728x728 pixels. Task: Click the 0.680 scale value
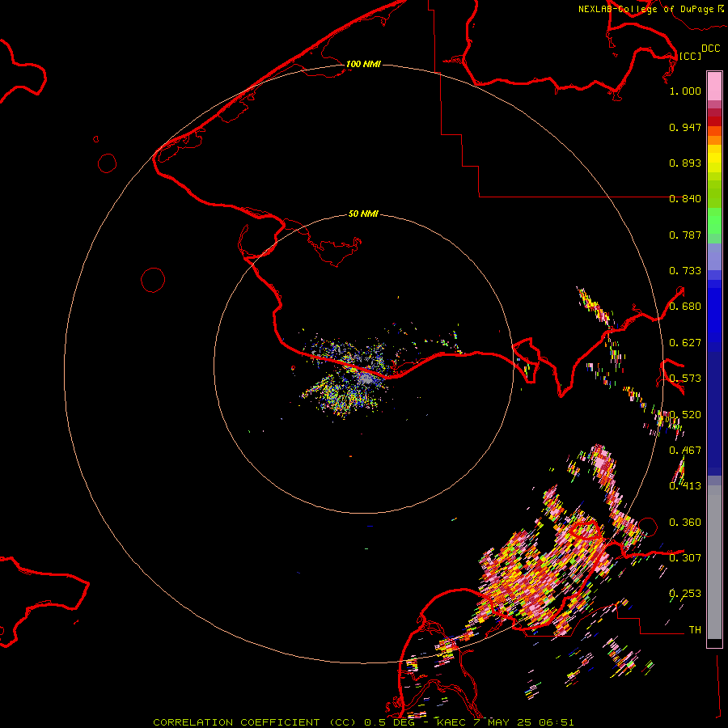[685, 307]
